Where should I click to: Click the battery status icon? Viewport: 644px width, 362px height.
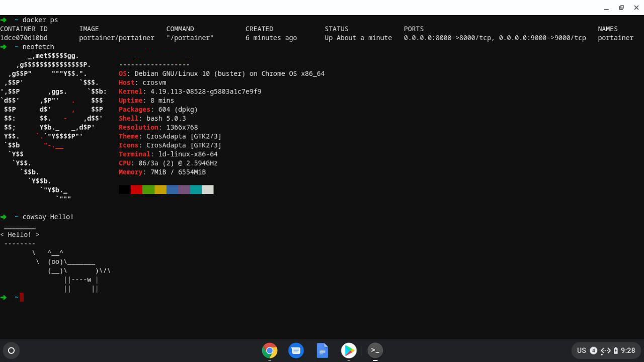(615, 350)
